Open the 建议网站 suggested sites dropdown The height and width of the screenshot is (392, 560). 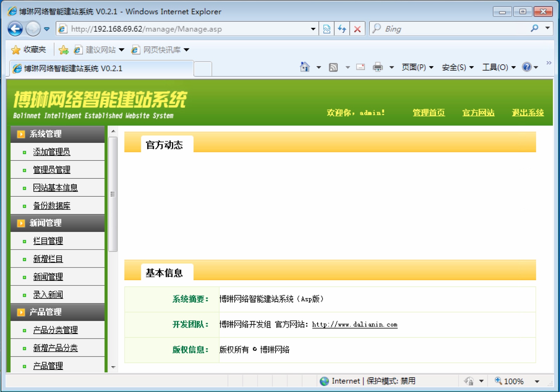coord(99,50)
